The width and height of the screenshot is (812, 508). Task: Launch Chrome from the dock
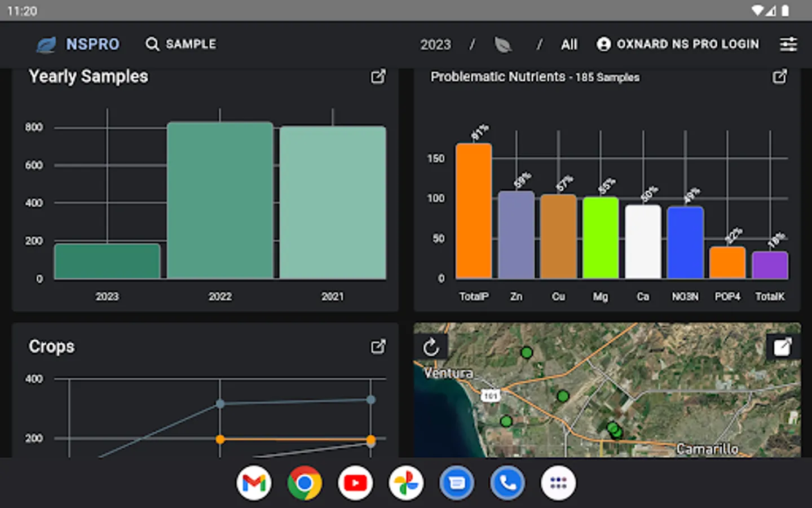(x=304, y=483)
